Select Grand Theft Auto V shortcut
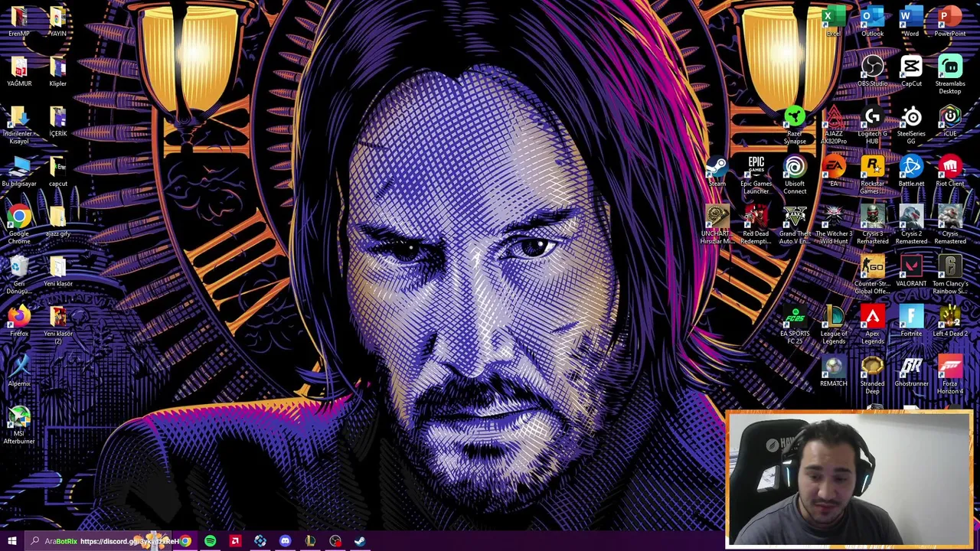 [795, 225]
